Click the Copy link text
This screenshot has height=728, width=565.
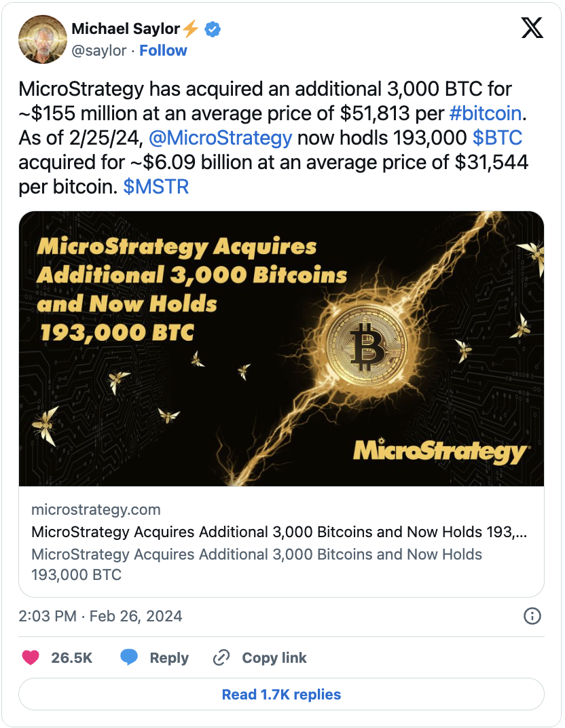pos(274,657)
